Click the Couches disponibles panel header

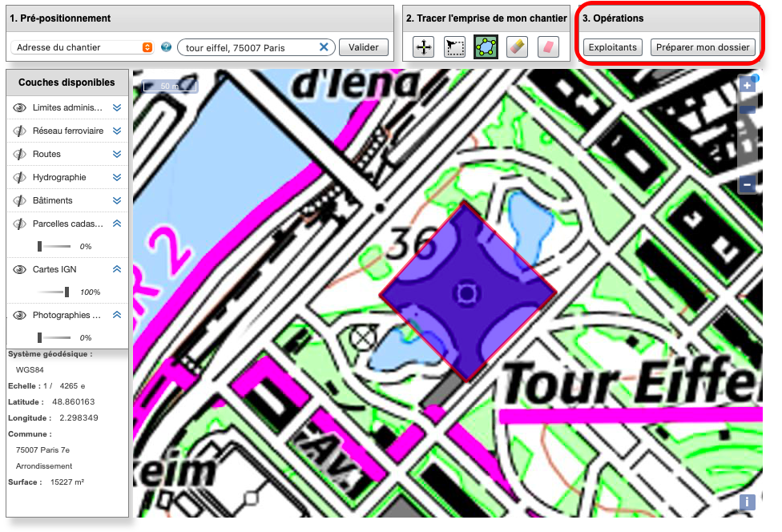tap(67, 83)
